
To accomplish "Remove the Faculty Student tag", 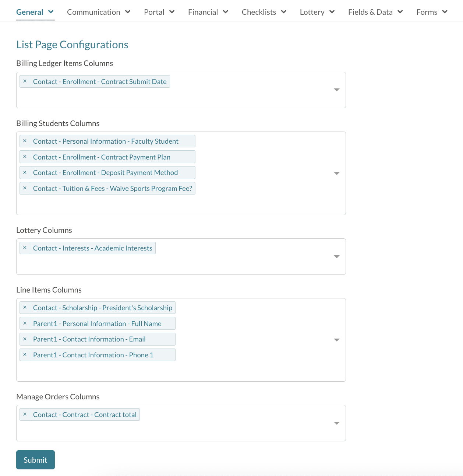I will click(x=25, y=141).
